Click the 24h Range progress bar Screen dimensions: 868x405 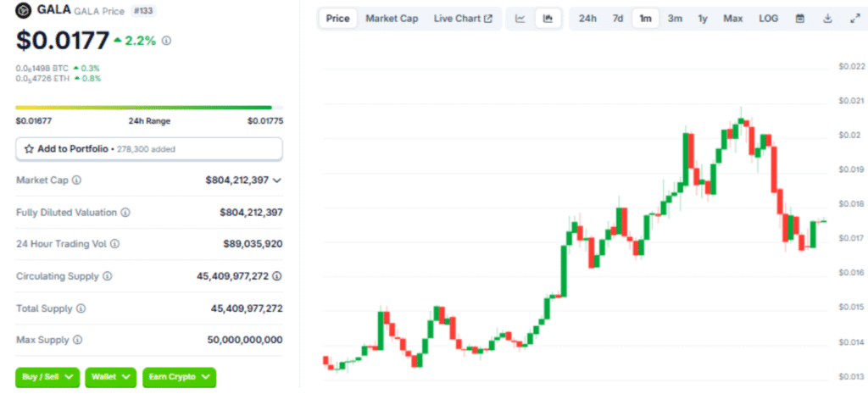pos(143,107)
